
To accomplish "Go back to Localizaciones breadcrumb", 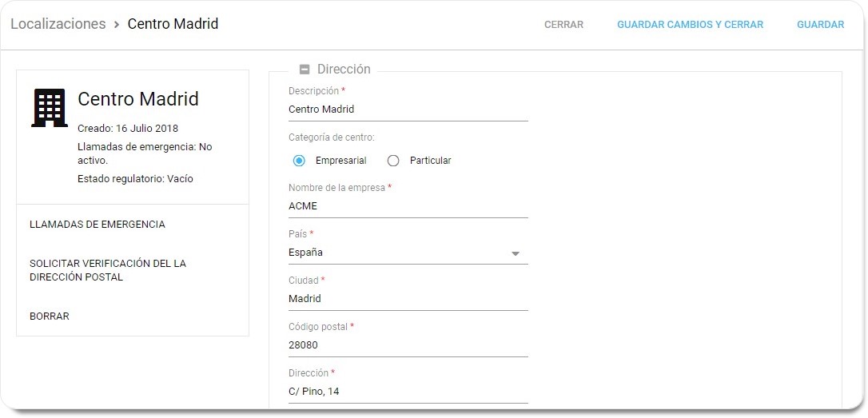I will (58, 24).
